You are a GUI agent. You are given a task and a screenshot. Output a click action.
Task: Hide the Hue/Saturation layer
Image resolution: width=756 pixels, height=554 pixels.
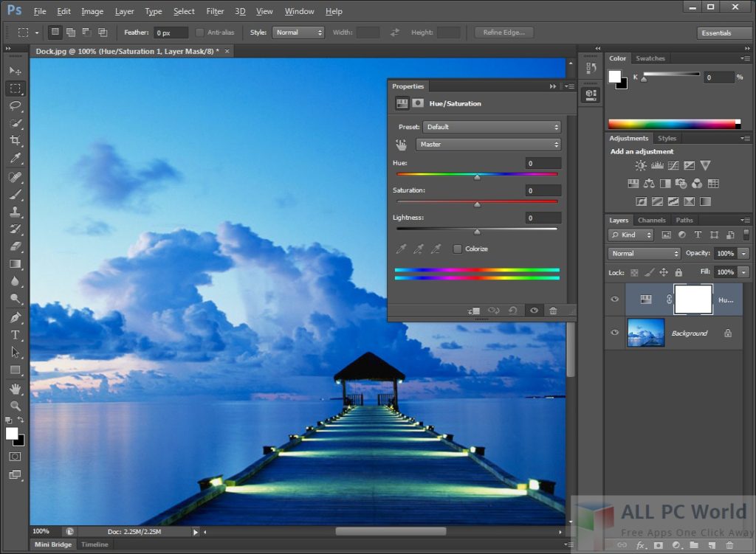(x=615, y=299)
